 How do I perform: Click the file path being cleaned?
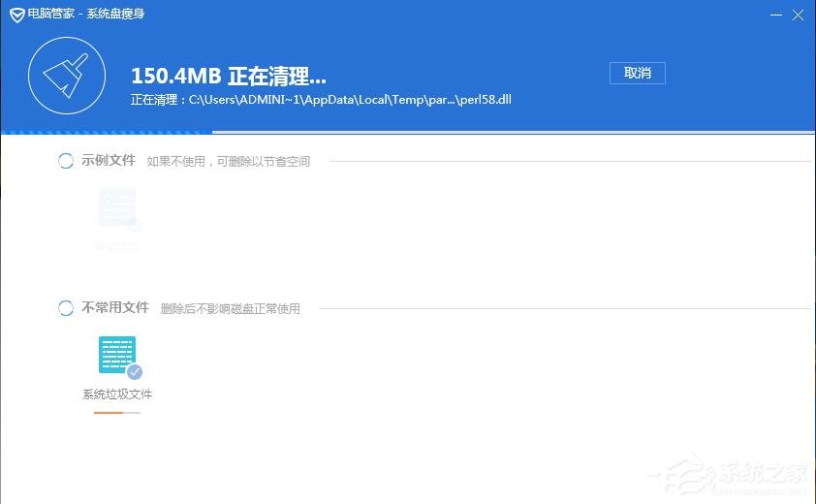click(x=349, y=100)
